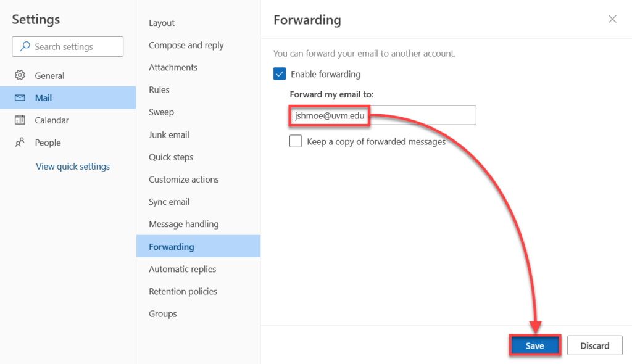Select the People icon

tap(20, 143)
